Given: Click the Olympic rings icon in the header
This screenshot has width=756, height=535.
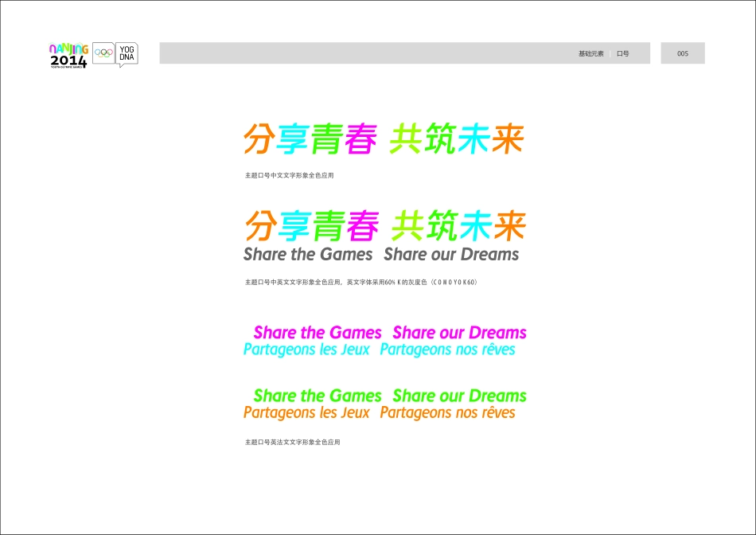Looking at the screenshot, I should (103, 53).
